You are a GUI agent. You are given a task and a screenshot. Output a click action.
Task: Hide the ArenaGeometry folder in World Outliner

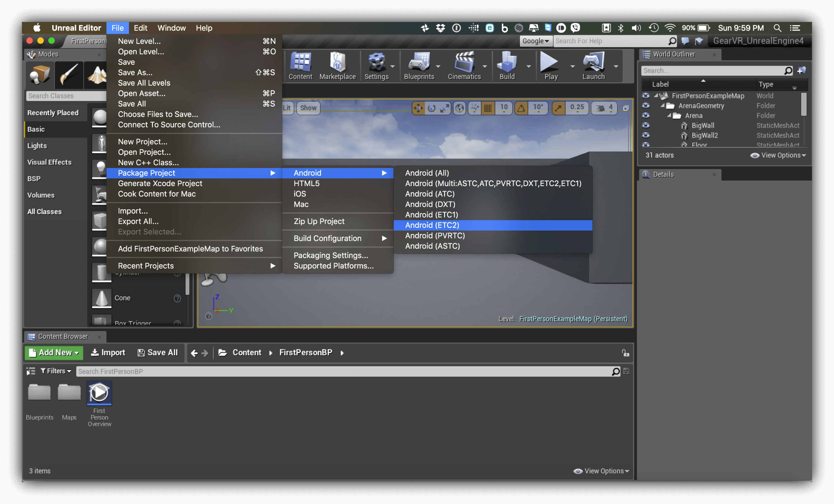coord(645,106)
